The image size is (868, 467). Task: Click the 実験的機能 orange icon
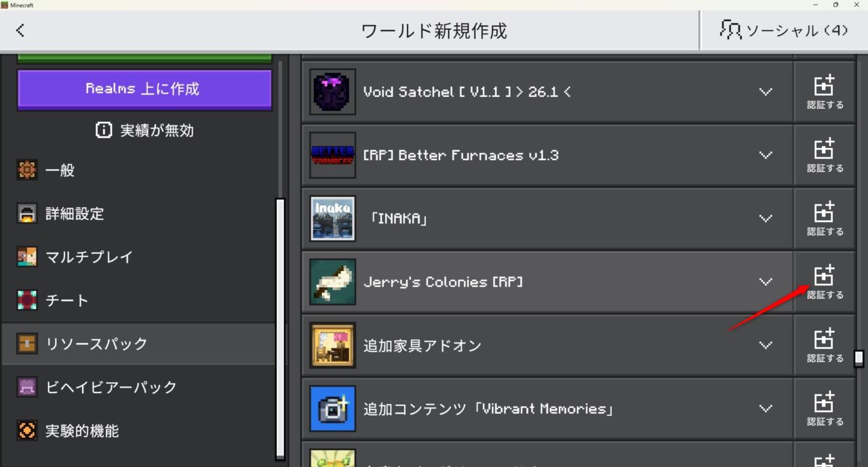pyautogui.click(x=27, y=431)
